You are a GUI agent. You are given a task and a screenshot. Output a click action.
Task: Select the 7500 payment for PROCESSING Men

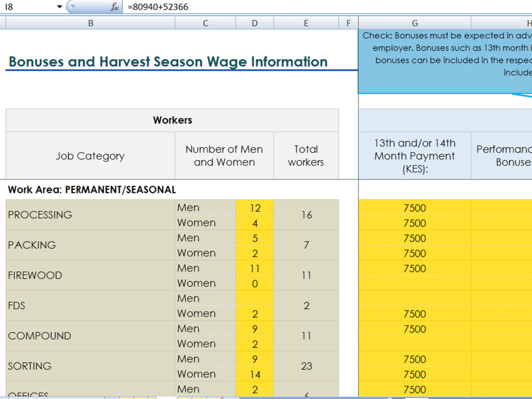[x=414, y=207]
